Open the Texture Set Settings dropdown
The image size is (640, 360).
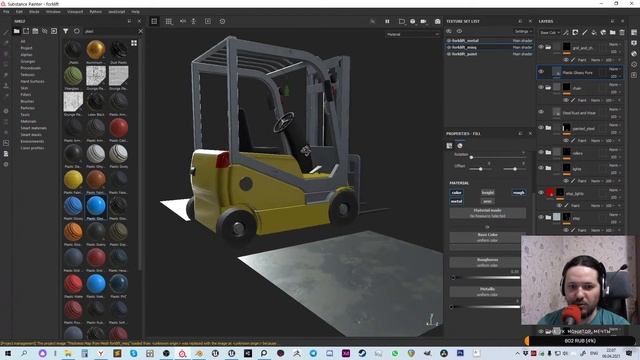coord(523,31)
